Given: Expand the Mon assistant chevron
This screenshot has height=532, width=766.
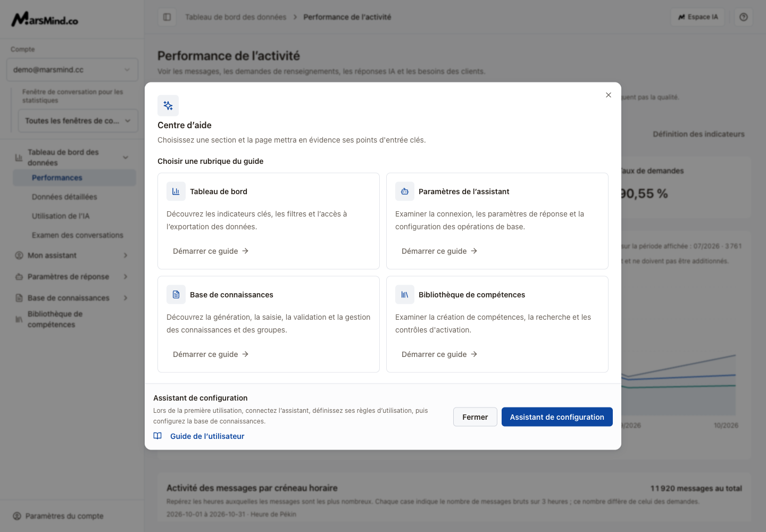Looking at the screenshot, I should tap(126, 255).
